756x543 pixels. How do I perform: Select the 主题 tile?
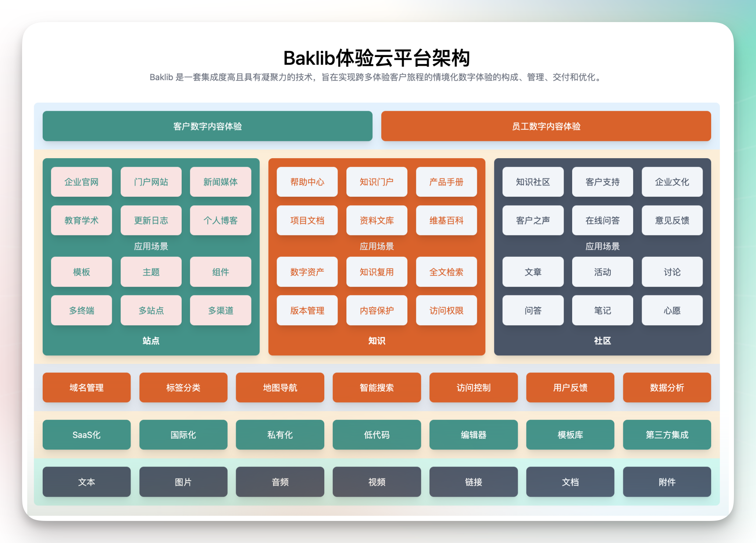151,272
